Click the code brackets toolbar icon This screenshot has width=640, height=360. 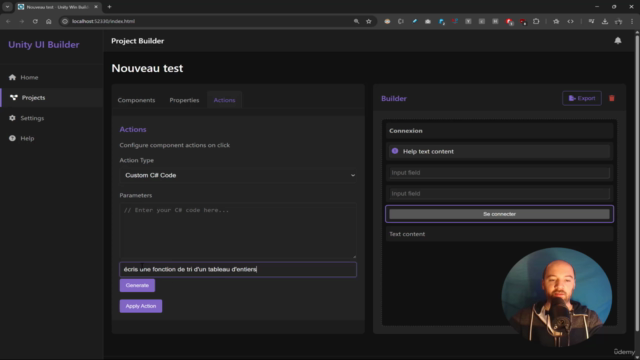click(x=570, y=21)
